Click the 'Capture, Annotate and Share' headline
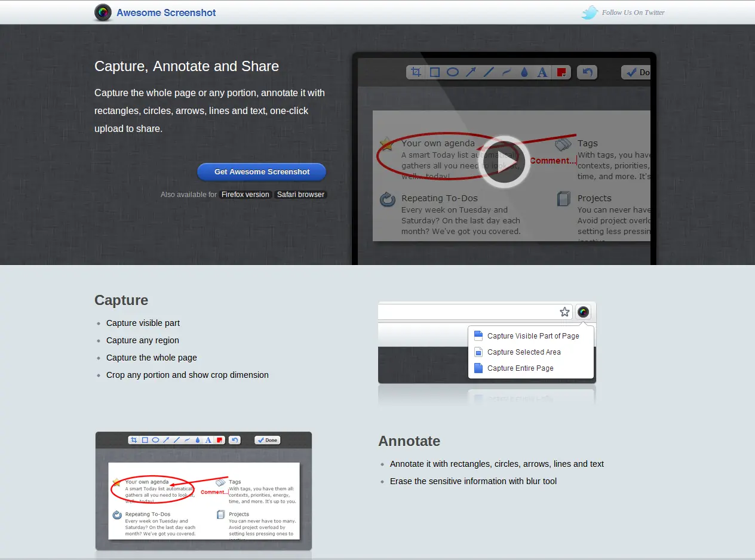 click(186, 66)
